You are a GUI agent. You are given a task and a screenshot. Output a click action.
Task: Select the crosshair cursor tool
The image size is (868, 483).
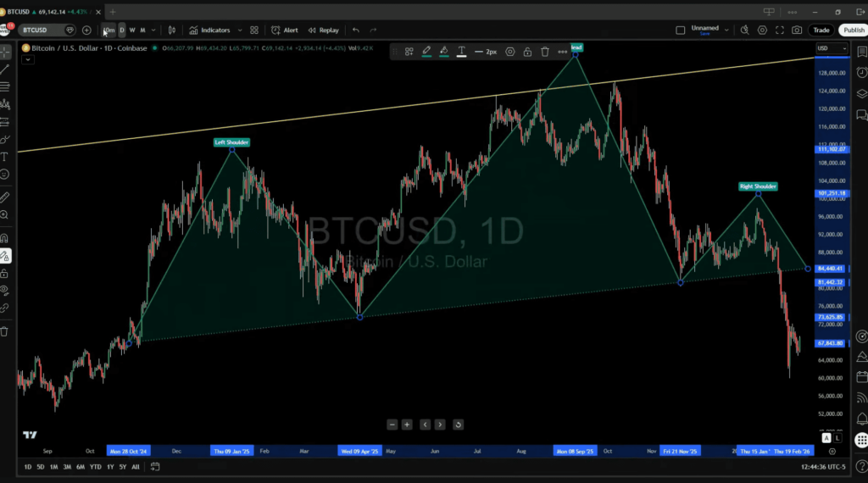pos(5,52)
